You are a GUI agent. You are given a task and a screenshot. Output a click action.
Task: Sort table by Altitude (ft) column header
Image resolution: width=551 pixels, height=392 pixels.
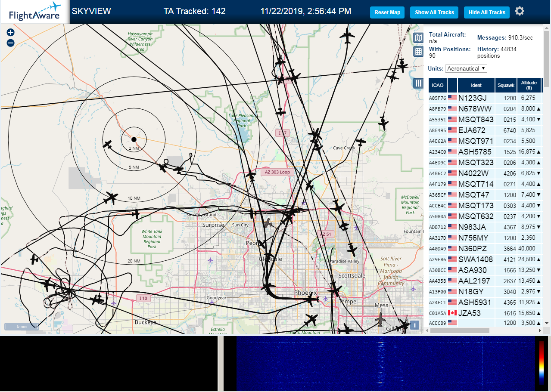pos(529,85)
